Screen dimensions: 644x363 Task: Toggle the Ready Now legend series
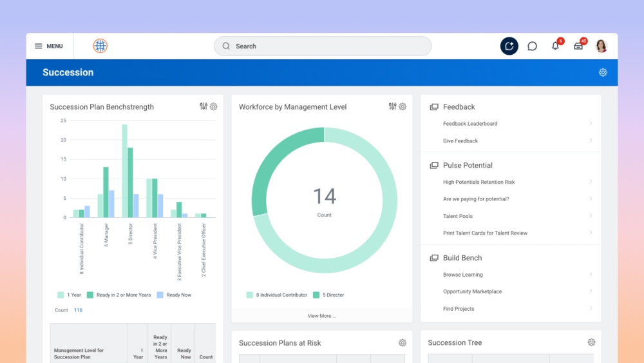coord(174,295)
